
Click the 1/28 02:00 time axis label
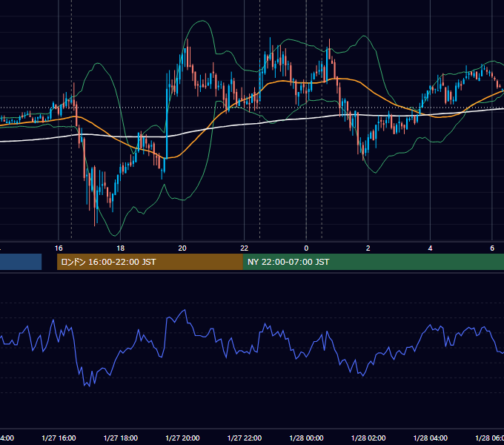(368, 438)
